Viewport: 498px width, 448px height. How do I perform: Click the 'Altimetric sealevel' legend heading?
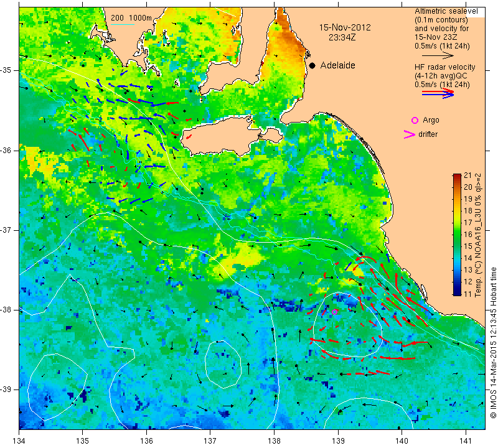click(446, 11)
